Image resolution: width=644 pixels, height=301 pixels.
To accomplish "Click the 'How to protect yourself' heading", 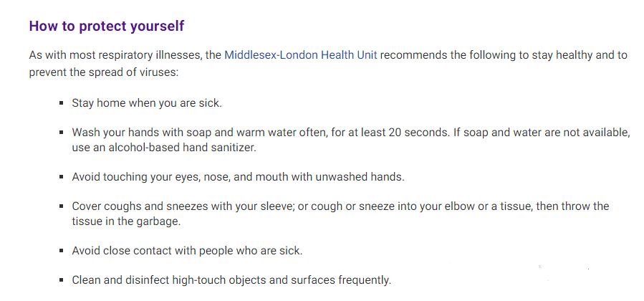I will 106,26.
